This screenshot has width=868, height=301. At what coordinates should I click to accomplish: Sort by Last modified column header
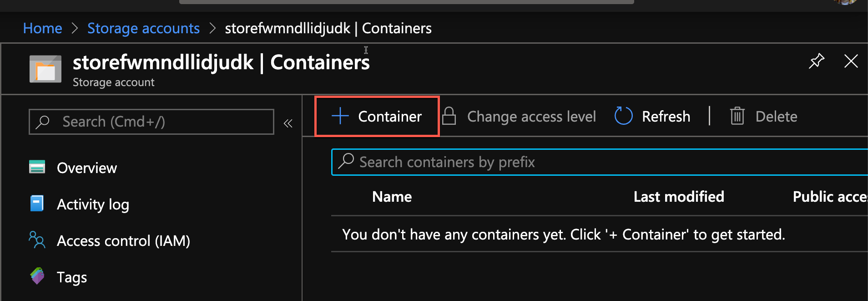pyautogui.click(x=678, y=197)
